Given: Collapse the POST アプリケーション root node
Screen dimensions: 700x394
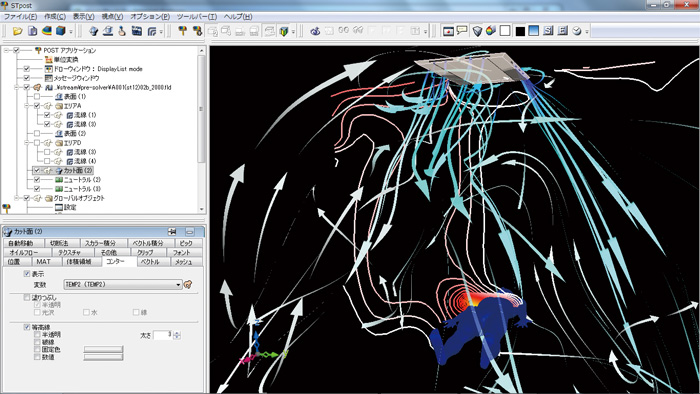Looking at the screenshot, I should click(7, 50).
